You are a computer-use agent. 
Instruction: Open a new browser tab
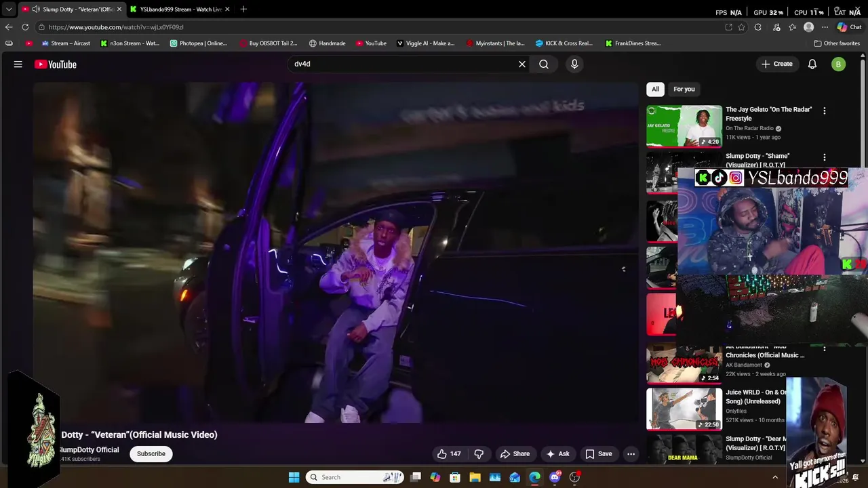pyautogui.click(x=243, y=9)
